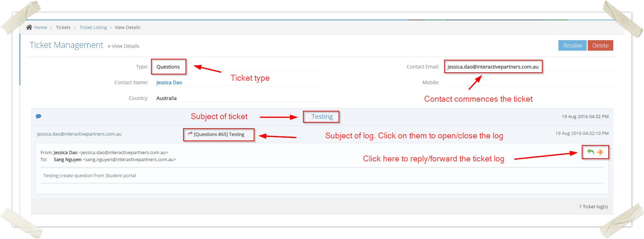Select the contact email jessica.dao@interactivepartners.com.au
This screenshot has width=644, height=239.
(493, 67)
